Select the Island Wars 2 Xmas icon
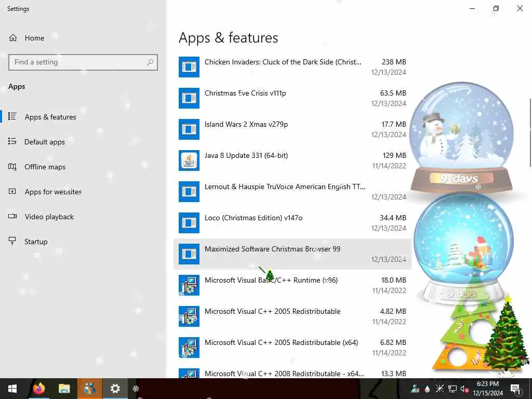532x399 pixels. coord(189,129)
